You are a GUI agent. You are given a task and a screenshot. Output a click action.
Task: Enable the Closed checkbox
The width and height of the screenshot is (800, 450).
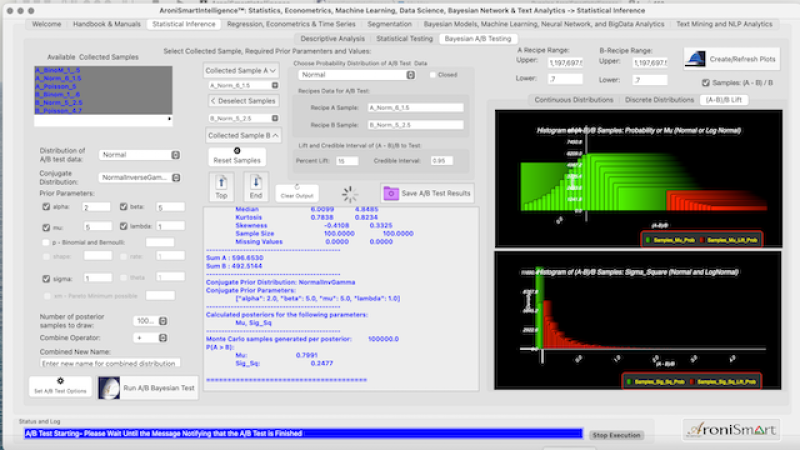pos(433,74)
